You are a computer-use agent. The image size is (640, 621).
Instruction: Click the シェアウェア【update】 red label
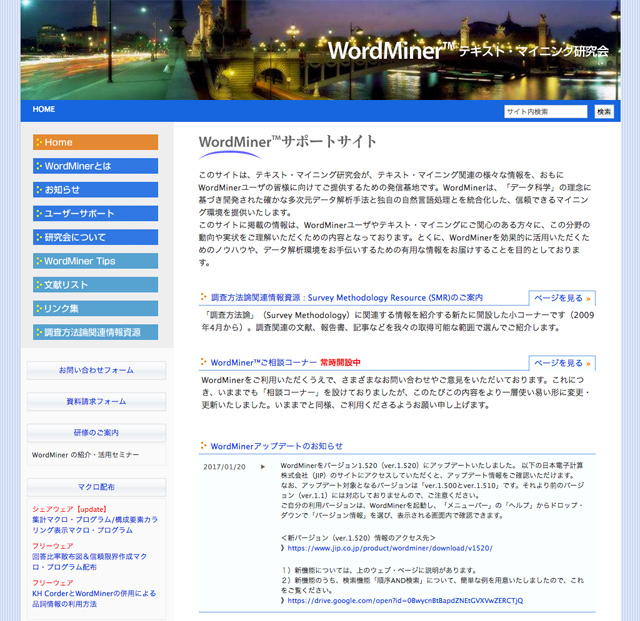click(x=69, y=509)
